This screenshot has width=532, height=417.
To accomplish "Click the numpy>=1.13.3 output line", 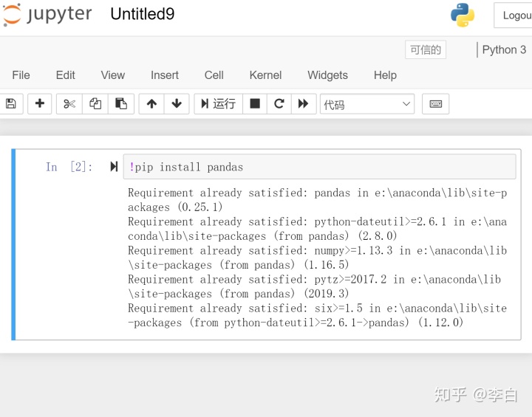I will coord(317,258).
